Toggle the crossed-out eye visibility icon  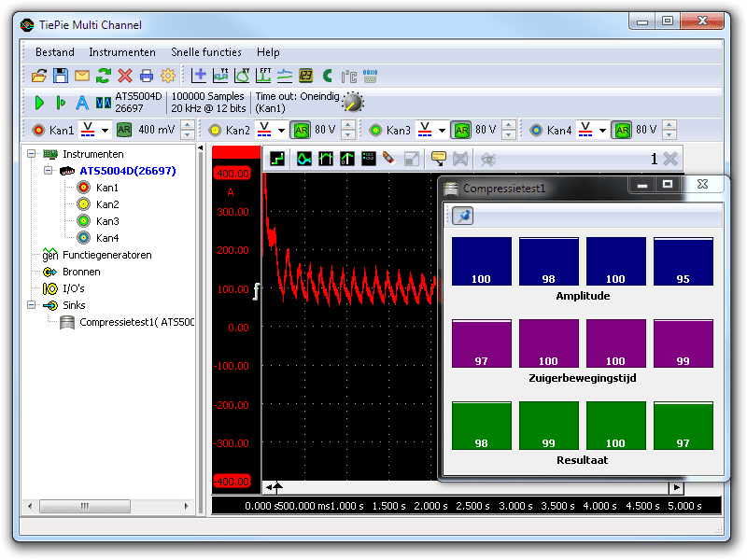click(488, 159)
